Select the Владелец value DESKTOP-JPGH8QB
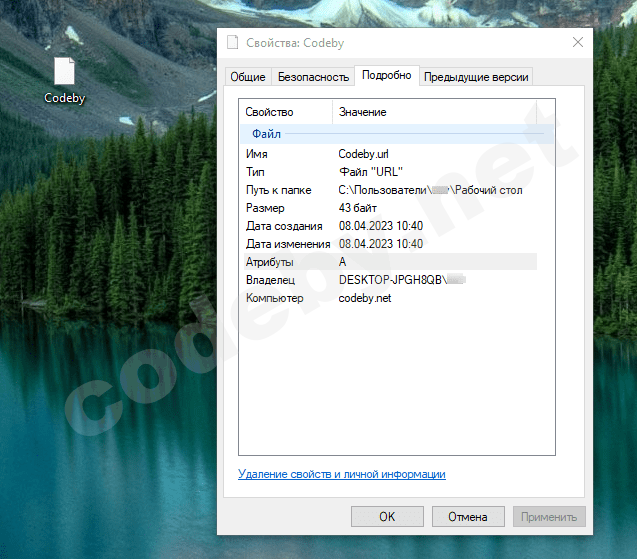 pos(402,280)
